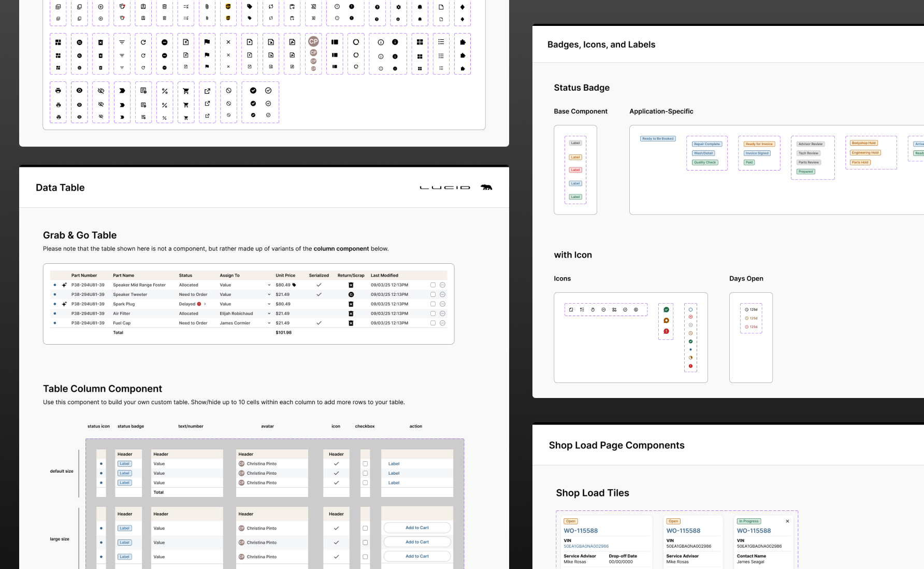Click the largest filter lines icon
The height and width of the screenshot is (569, 924).
pos(122,42)
